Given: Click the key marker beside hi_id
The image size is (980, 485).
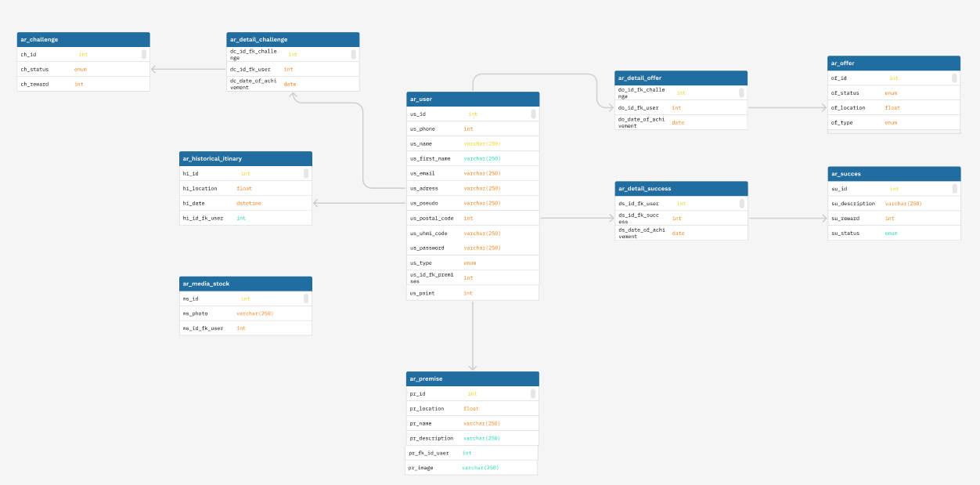Looking at the screenshot, I should 306,174.
